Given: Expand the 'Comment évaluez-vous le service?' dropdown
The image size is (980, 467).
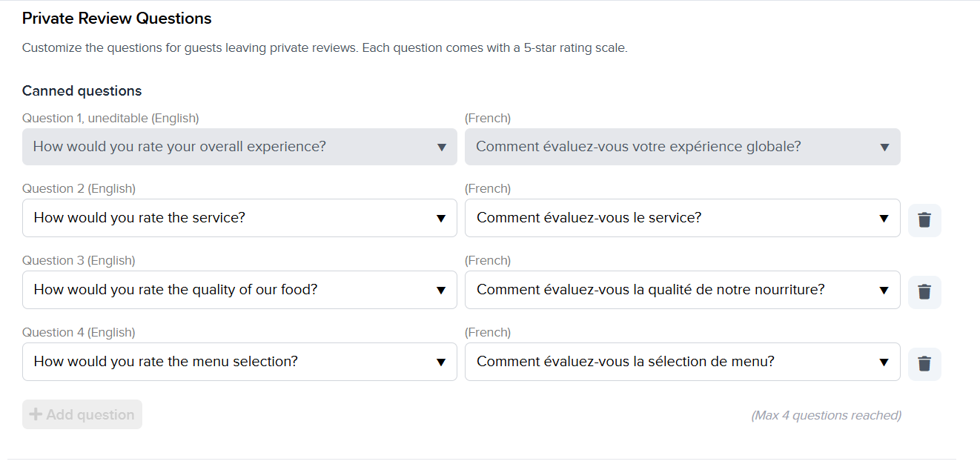Looking at the screenshot, I should [682, 218].
